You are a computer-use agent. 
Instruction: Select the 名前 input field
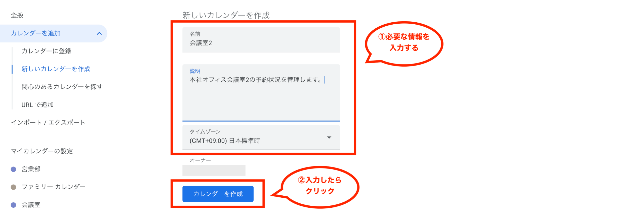point(261,40)
